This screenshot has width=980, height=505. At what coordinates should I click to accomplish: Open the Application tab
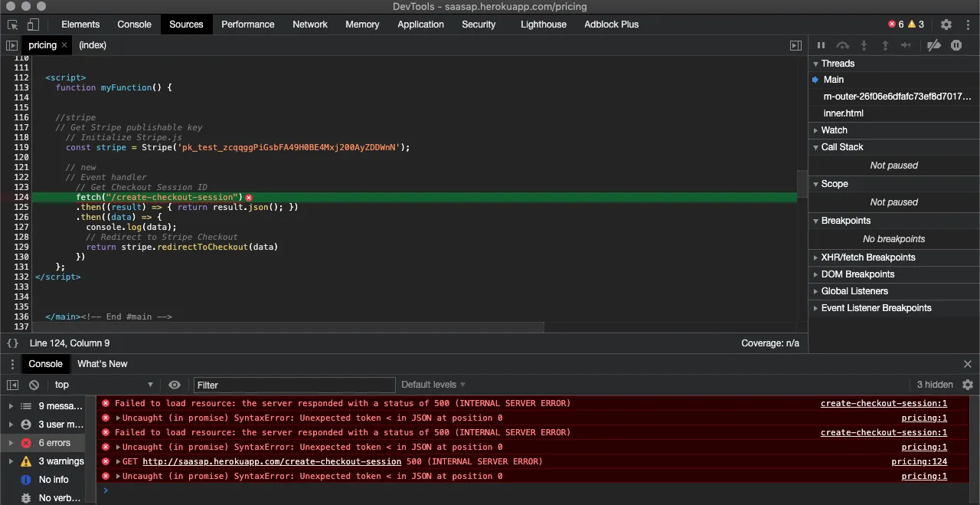coord(420,25)
